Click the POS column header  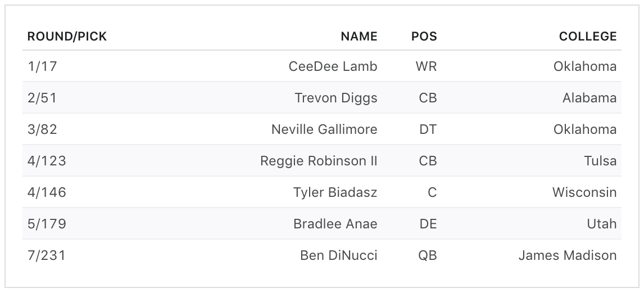click(424, 37)
